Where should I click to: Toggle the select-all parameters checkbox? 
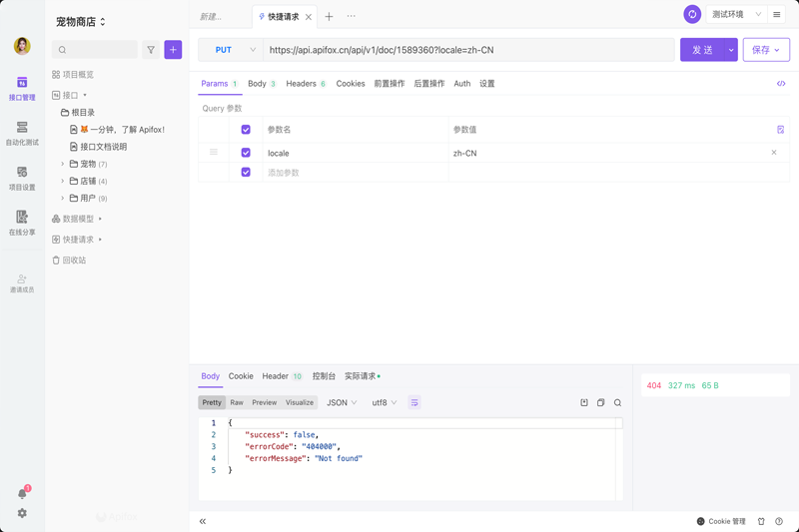246,130
